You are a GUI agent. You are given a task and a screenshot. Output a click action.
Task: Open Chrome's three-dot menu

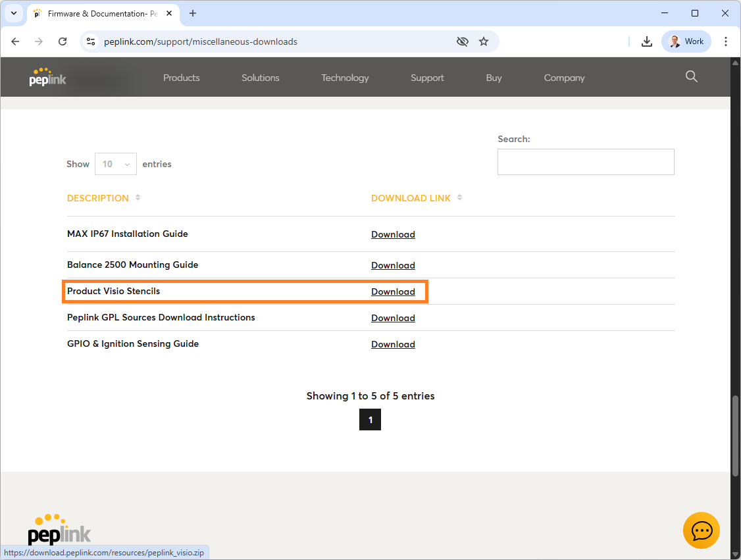click(726, 41)
